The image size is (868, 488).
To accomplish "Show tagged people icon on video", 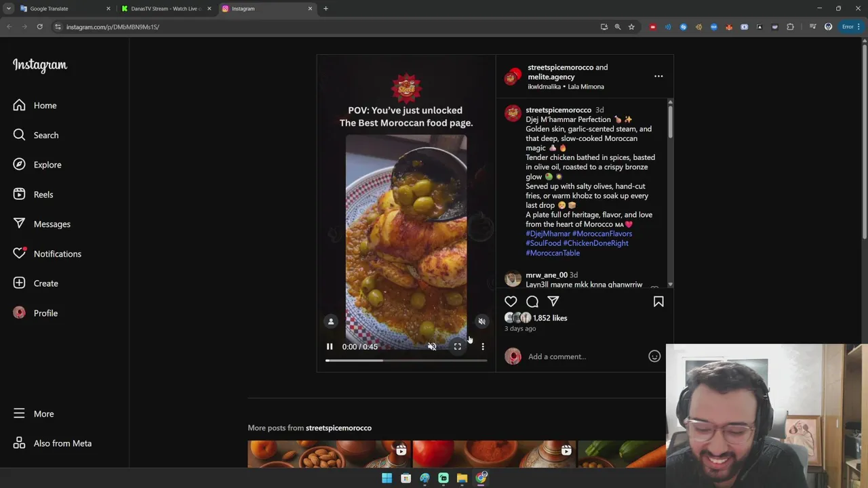I will pos(331,321).
